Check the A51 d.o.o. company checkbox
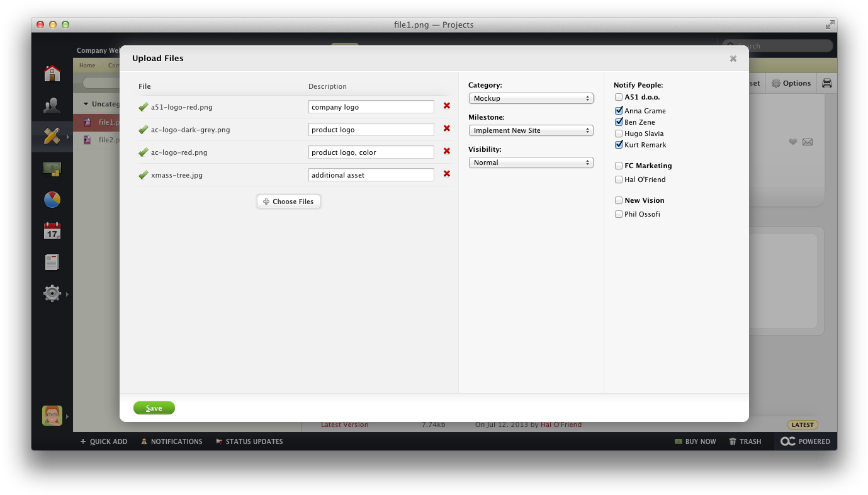The width and height of the screenshot is (868, 495). (619, 98)
